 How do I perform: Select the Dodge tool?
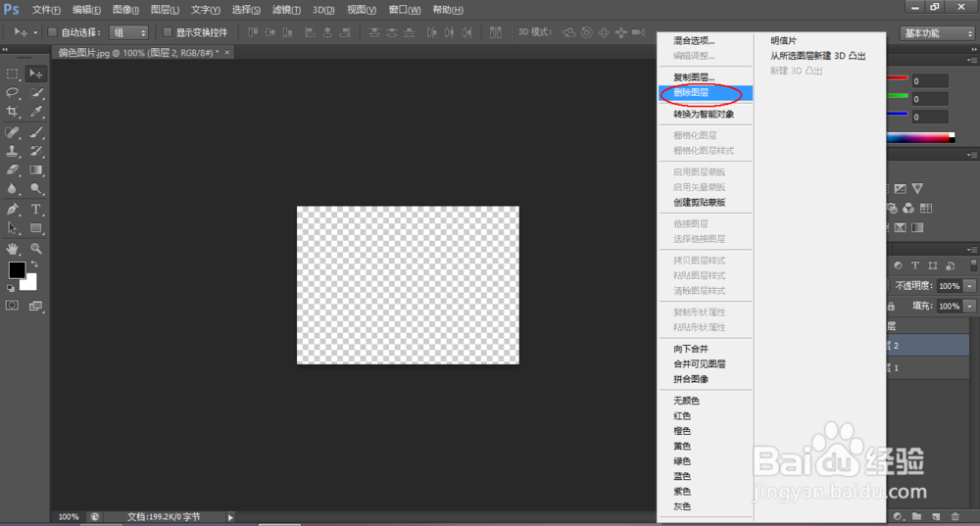point(36,189)
